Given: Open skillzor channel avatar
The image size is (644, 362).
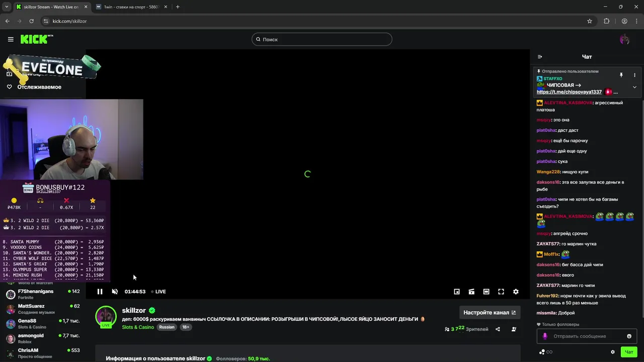Looking at the screenshot, I should pos(106,317).
